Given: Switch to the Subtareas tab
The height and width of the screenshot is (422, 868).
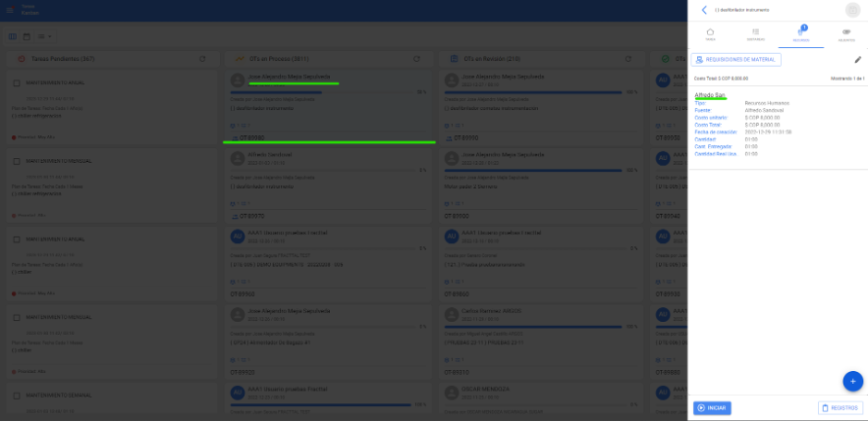Looking at the screenshot, I should pos(755,34).
